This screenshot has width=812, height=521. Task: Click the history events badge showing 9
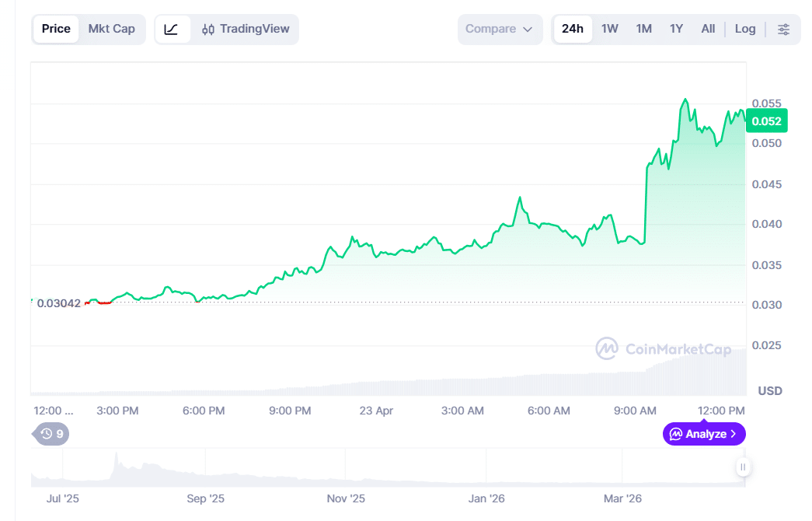pyautogui.click(x=51, y=434)
